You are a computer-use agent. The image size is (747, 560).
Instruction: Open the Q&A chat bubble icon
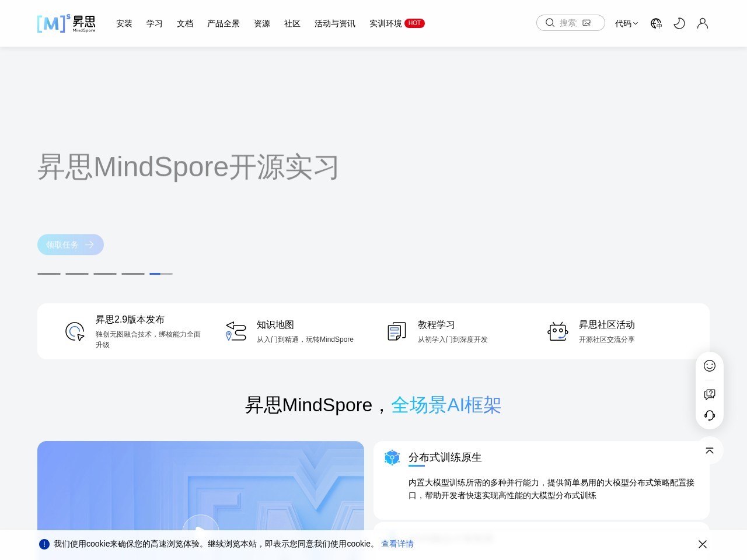(710, 394)
